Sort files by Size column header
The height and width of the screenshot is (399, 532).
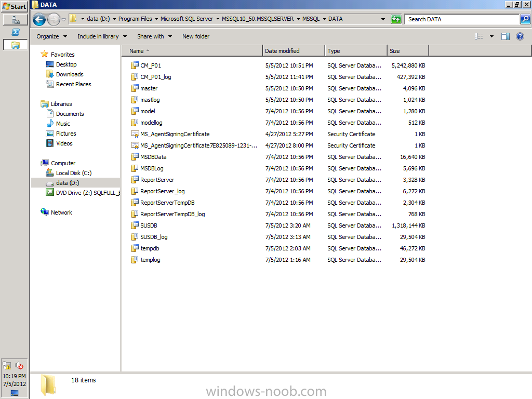coord(408,51)
